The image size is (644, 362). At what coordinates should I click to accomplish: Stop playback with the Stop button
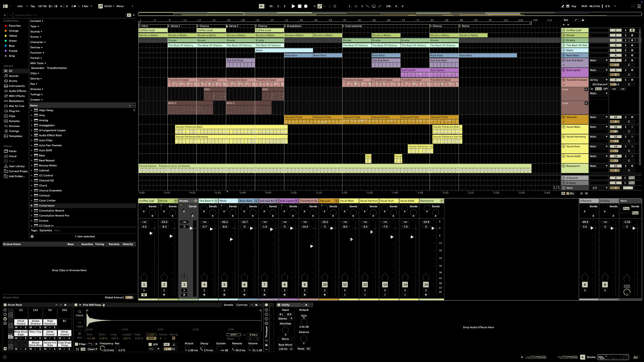click(300, 6)
